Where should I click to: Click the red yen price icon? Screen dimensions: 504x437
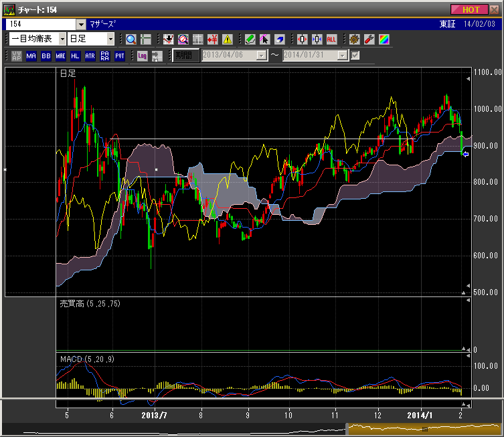[213, 39]
